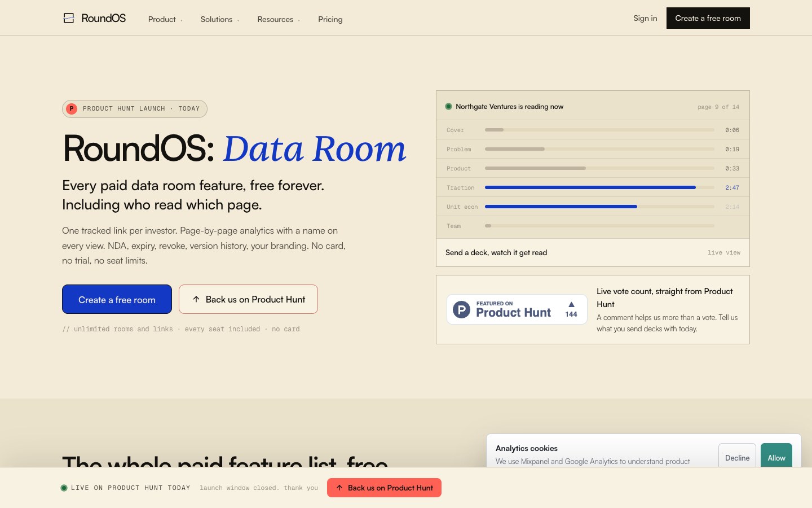Click the green live-reading status dot
This screenshot has height=508, width=812.
(449, 106)
